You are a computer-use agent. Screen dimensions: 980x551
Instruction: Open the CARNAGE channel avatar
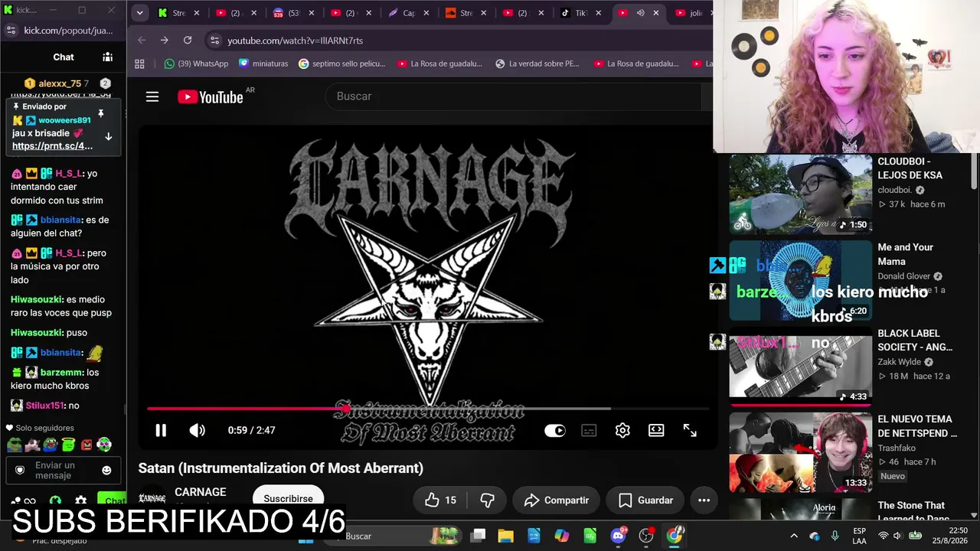[152, 498]
